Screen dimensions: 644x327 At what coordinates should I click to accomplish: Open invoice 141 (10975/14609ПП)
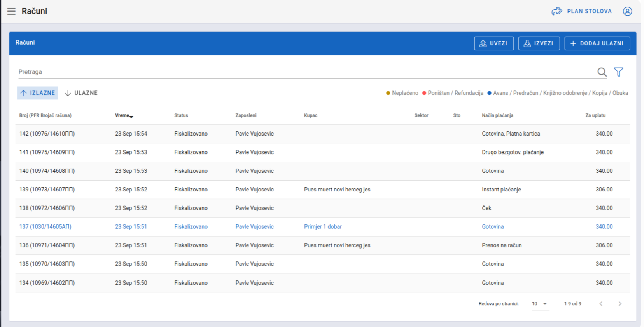(323, 152)
